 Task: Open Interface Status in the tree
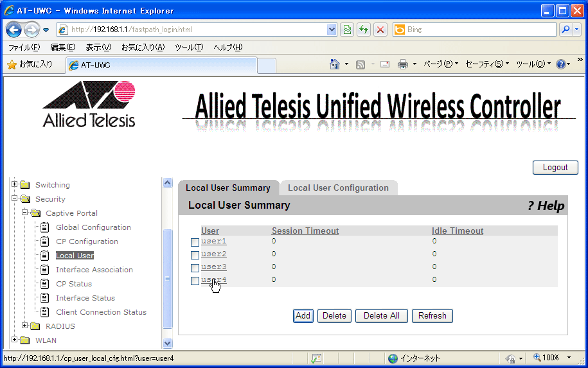(85, 298)
